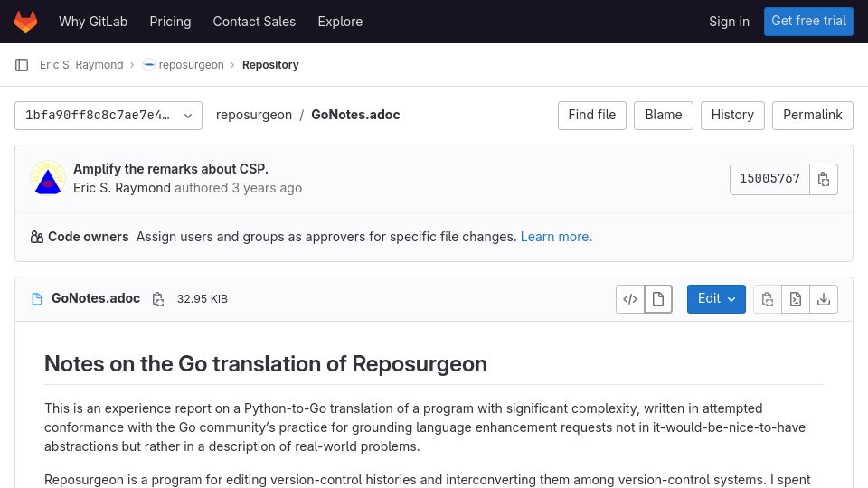Click History button
This screenshot has height=488, width=868.
(x=733, y=115)
